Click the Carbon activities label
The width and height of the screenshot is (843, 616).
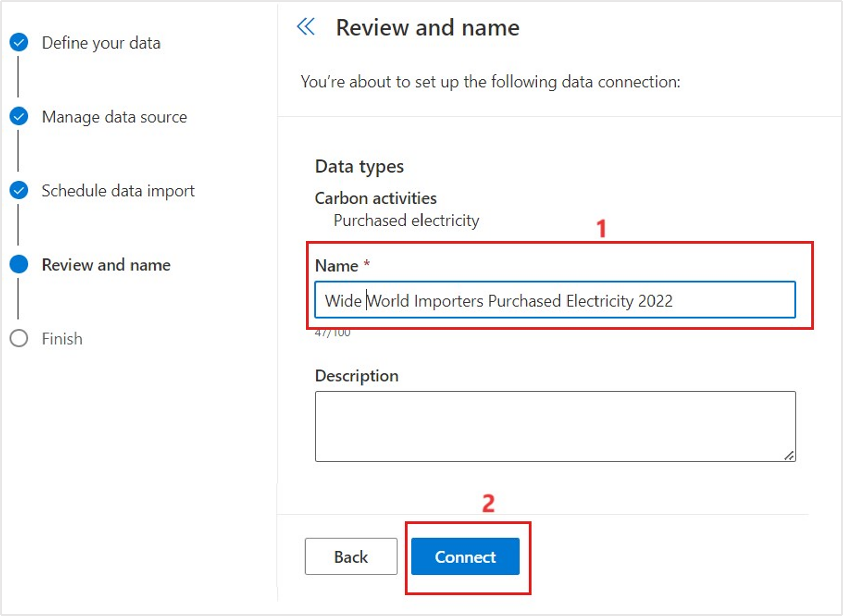(x=375, y=198)
